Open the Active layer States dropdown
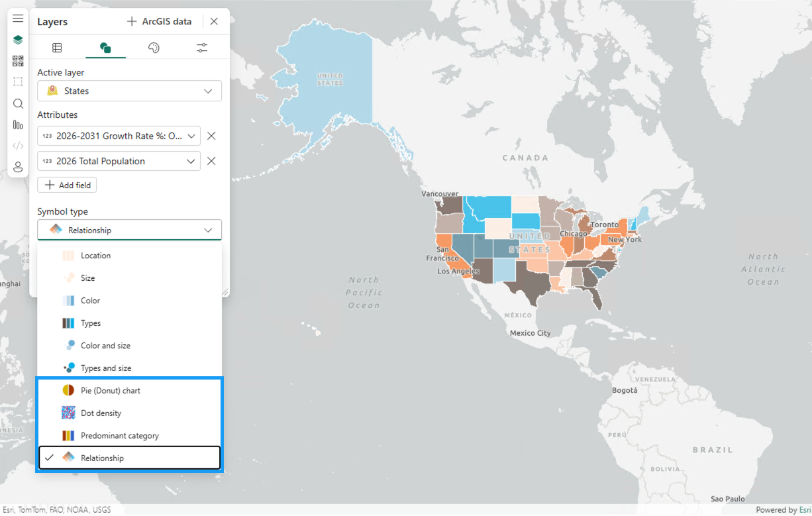 [x=129, y=91]
